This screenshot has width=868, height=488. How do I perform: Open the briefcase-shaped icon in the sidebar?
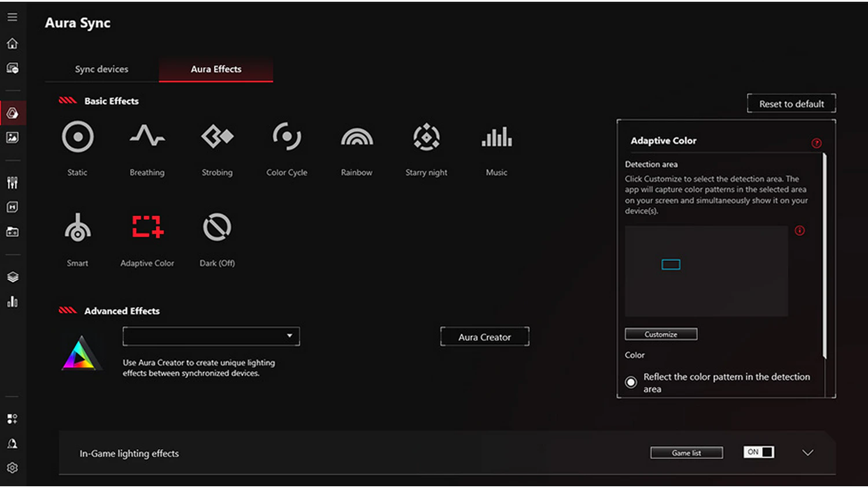(x=12, y=232)
